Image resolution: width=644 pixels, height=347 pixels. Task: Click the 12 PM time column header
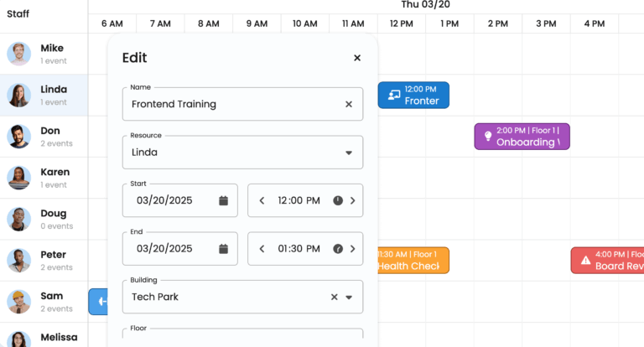tap(402, 23)
